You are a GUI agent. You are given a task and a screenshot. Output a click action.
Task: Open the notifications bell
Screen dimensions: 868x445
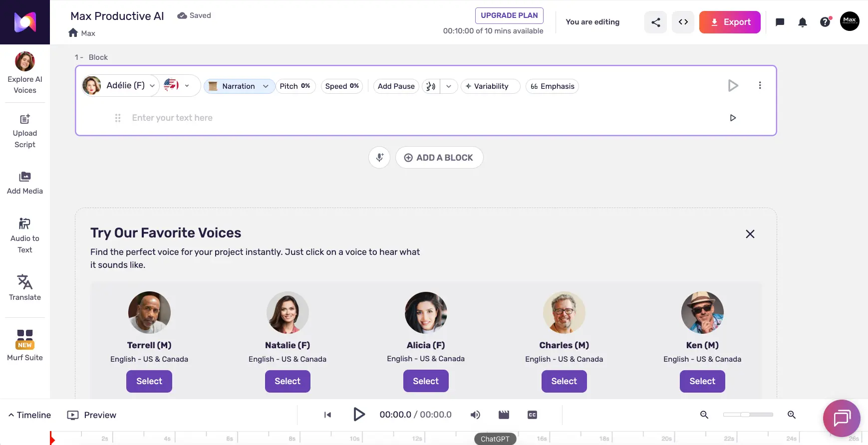pyautogui.click(x=802, y=22)
